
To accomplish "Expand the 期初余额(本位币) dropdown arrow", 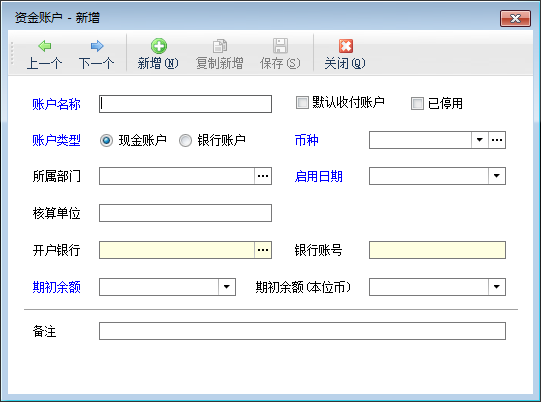I will click(x=497, y=287).
